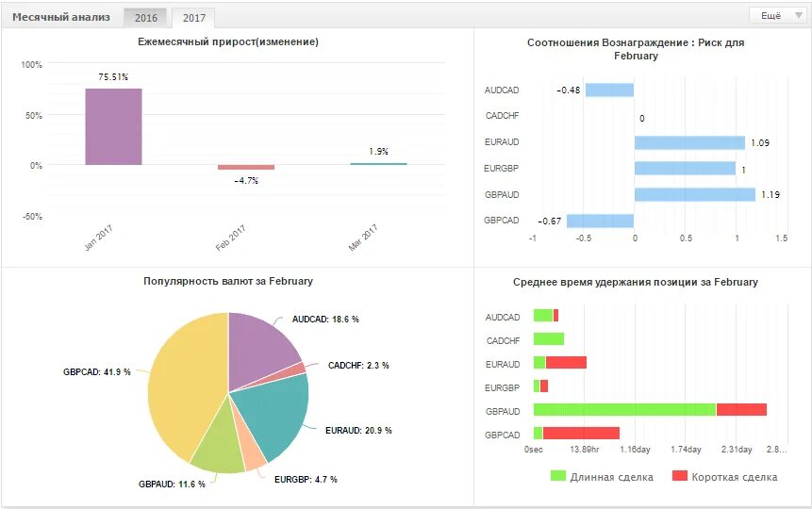The height and width of the screenshot is (509, 812).
Task: Click the 'Jan 2017' axis label
Action: click(98, 238)
